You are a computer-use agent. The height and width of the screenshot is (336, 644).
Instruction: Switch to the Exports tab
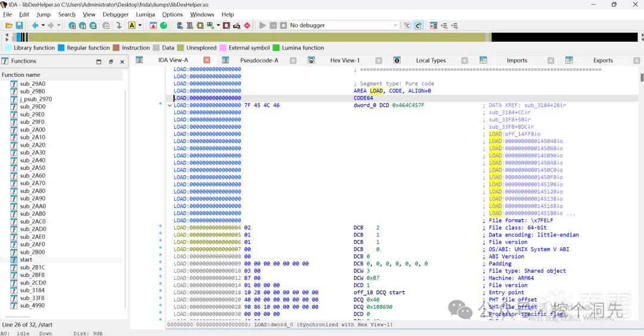(603, 60)
